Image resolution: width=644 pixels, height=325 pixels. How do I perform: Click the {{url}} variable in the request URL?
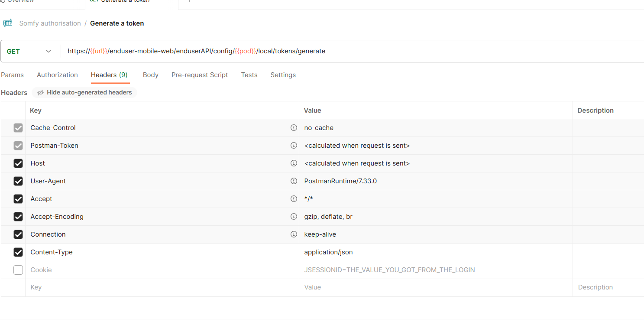coord(97,51)
